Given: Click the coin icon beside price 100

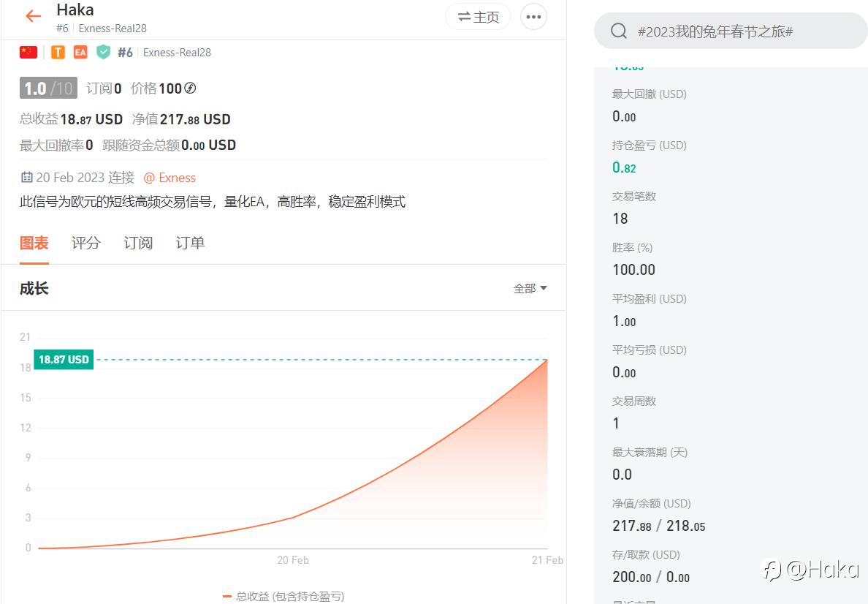Looking at the screenshot, I should point(190,88).
